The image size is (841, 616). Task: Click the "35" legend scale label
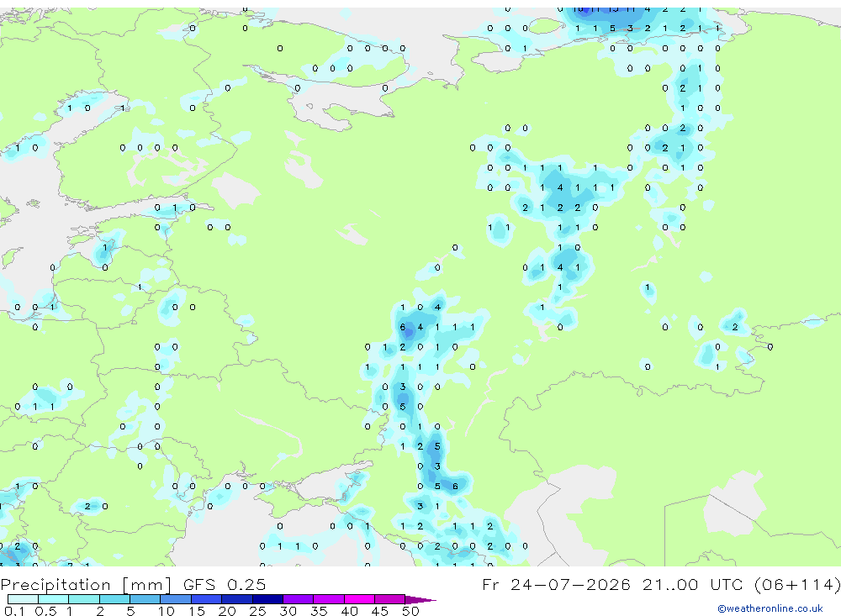[319, 611]
